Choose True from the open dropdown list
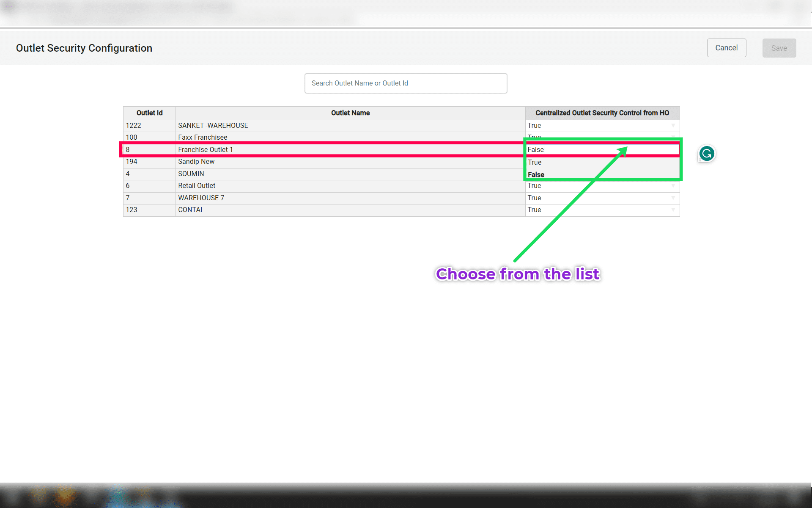This screenshot has width=812, height=508. click(x=535, y=163)
